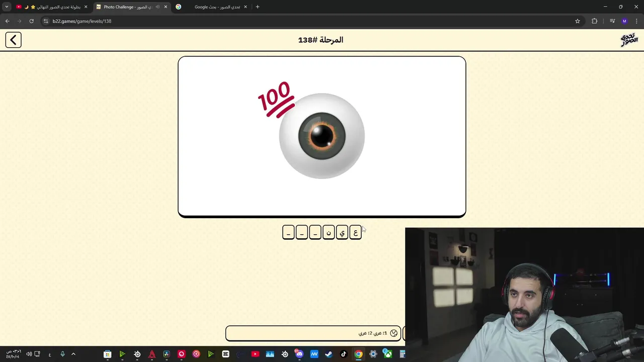Click the 100 emoji in the puzzle image
The height and width of the screenshot is (362, 644).
pyautogui.click(x=276, y=100)
